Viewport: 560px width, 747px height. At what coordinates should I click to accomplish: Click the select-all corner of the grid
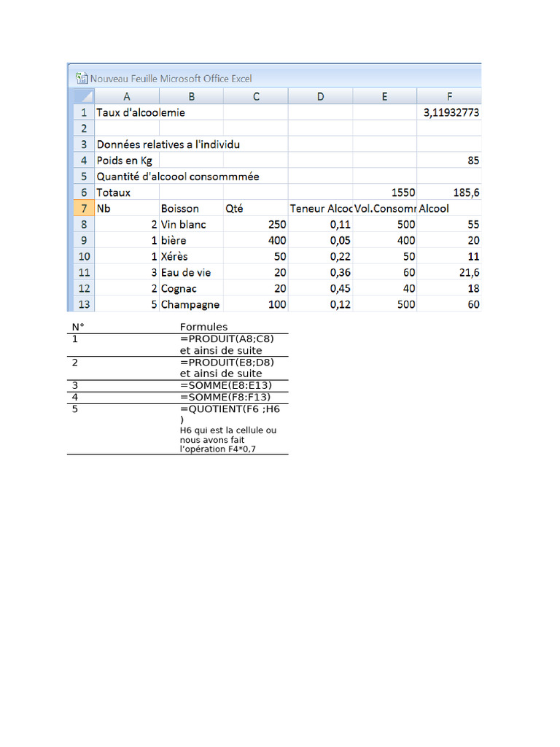(x=84, y=97)
